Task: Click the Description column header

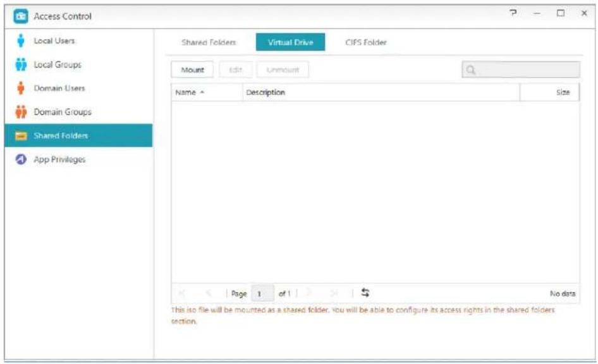Action: click(x=381, y=92)
